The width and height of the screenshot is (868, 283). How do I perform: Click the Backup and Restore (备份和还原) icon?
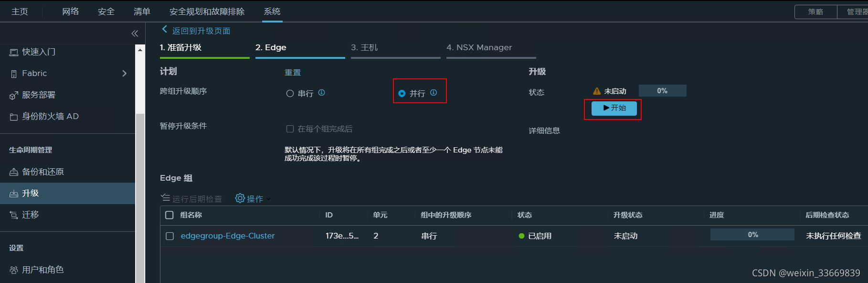pos(14,172)
